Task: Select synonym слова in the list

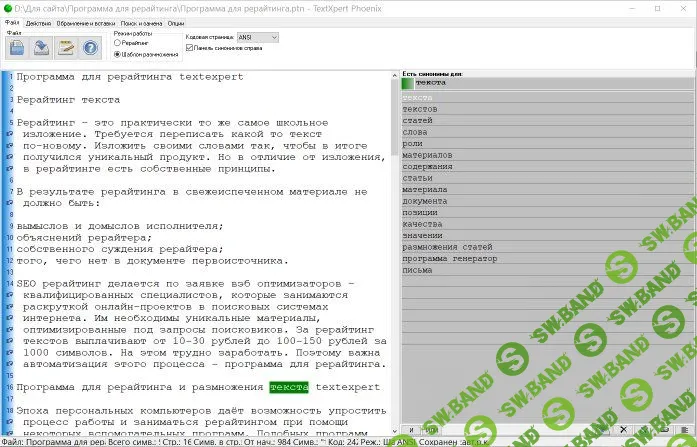Action: (548, 132)
